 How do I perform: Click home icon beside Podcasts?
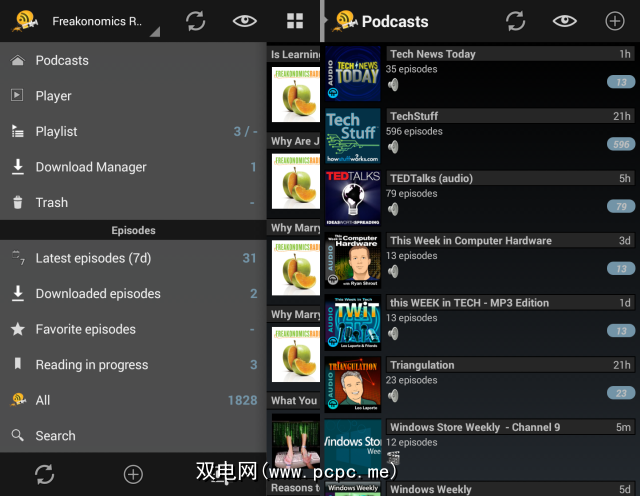17,60
